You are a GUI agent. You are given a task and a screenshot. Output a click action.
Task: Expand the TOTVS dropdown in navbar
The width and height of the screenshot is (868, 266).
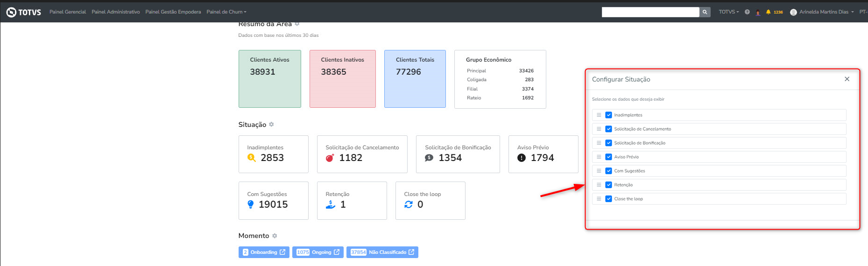pos(729,12)
